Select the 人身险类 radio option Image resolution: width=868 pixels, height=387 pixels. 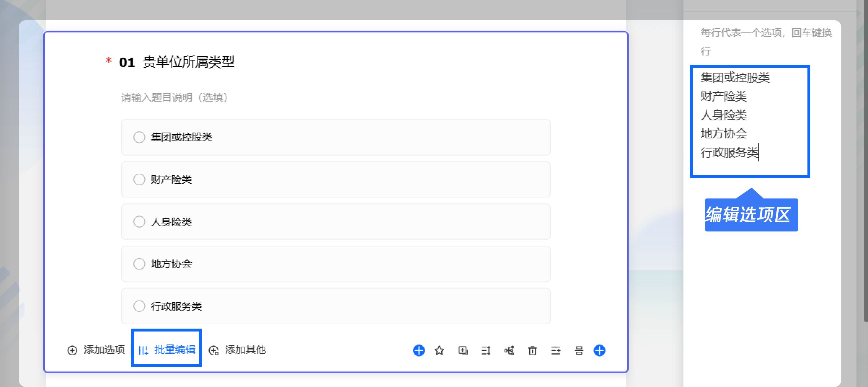click(x=139, y=222)
